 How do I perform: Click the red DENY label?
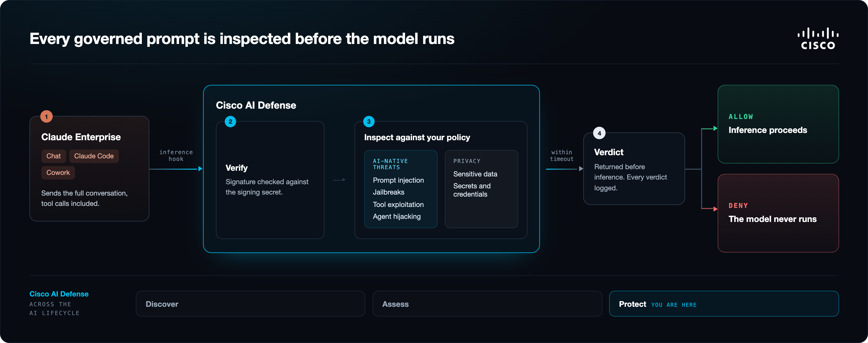click(738, 206)
